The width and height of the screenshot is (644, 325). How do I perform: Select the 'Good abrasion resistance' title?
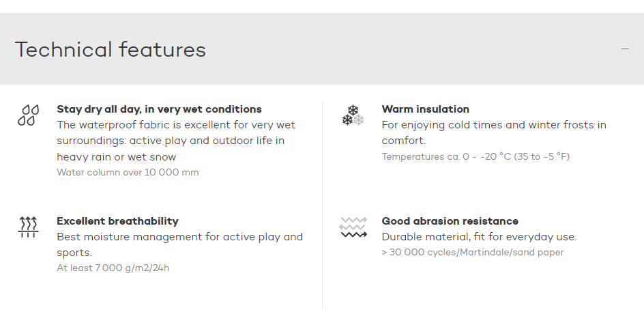pyautogui.click(x=450, y=221)
